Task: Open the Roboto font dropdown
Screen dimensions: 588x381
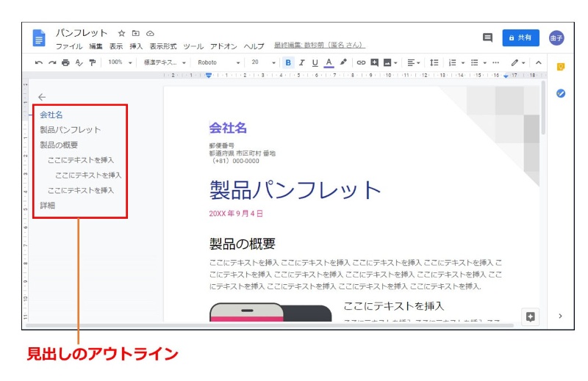Action: 218,63
